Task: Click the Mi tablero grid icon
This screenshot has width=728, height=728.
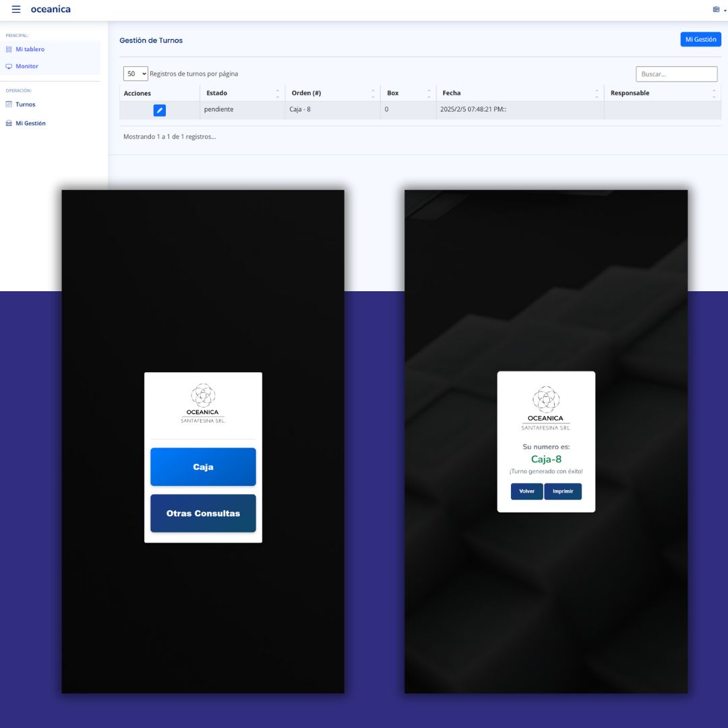Action: [9, 49]
